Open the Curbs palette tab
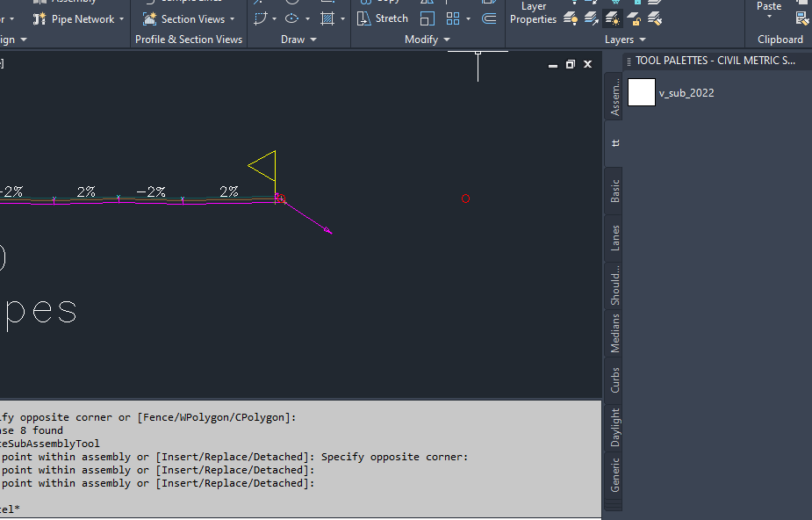 (x=614, y=379)
